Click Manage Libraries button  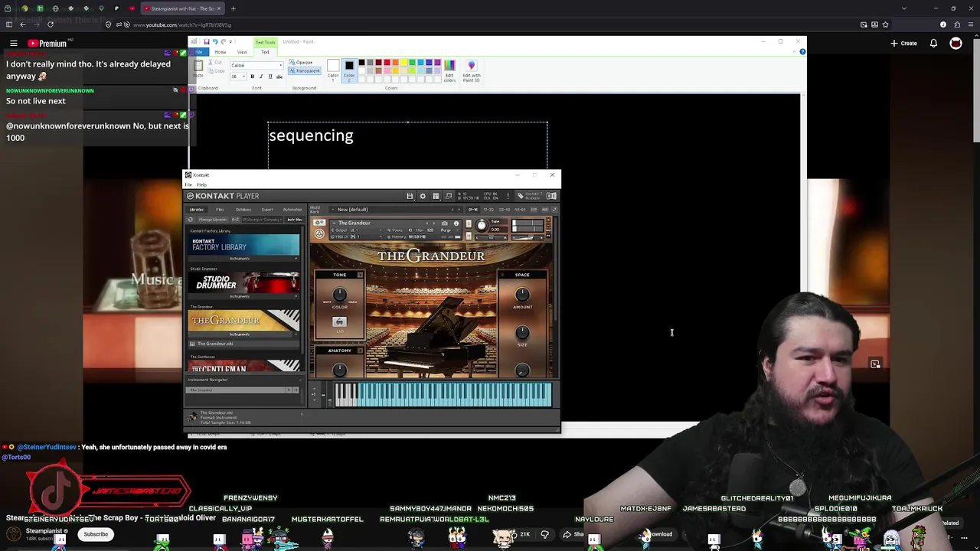point(212,220)
